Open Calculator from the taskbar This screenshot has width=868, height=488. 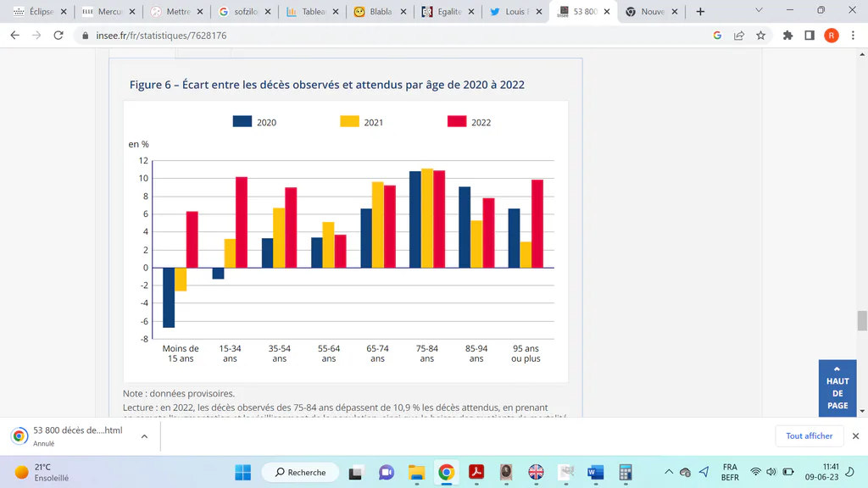[626, 472]
